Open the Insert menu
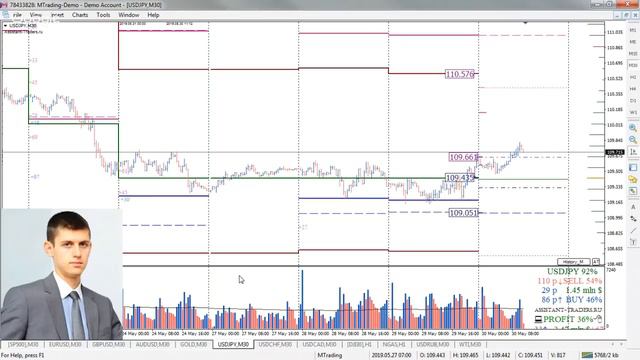 pos(57,15)
